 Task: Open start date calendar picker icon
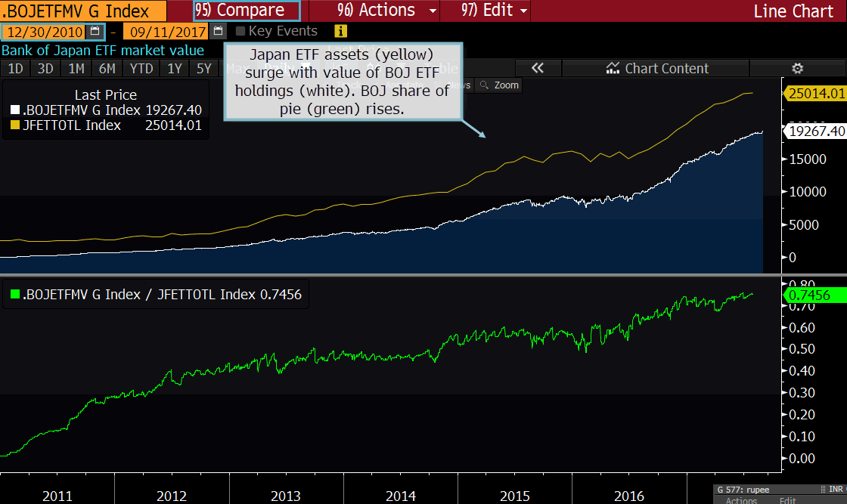coord(95,31)
